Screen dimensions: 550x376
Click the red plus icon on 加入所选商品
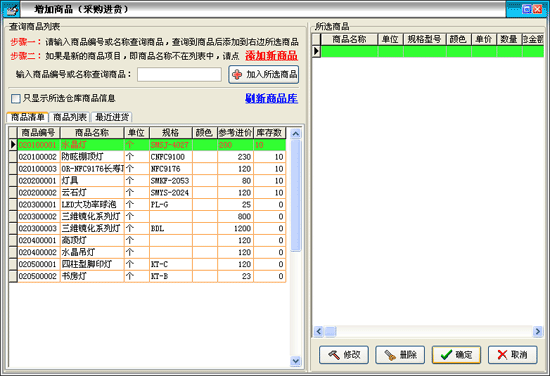(237, 74)
